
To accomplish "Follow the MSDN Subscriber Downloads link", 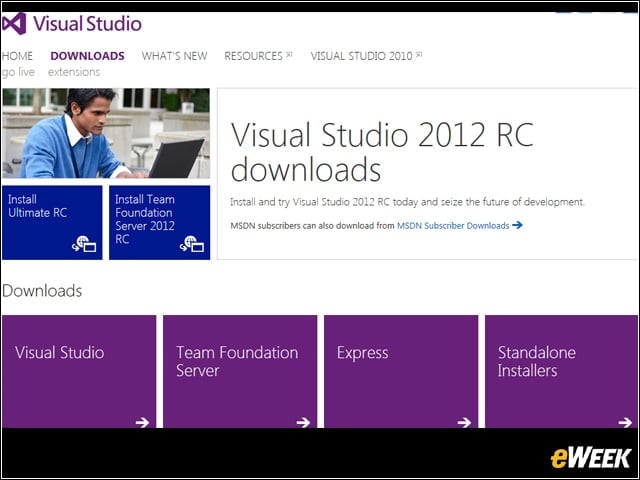I will coord(453,226).
